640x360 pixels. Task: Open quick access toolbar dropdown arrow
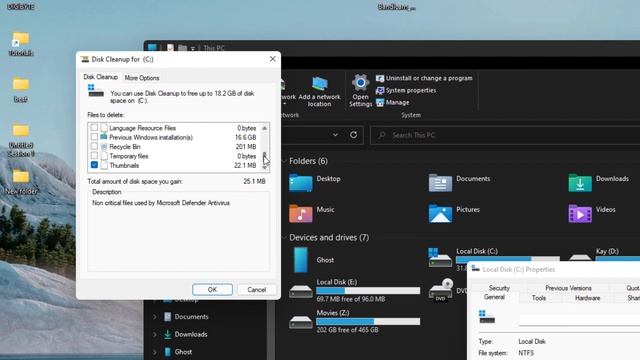click(193, 48)
